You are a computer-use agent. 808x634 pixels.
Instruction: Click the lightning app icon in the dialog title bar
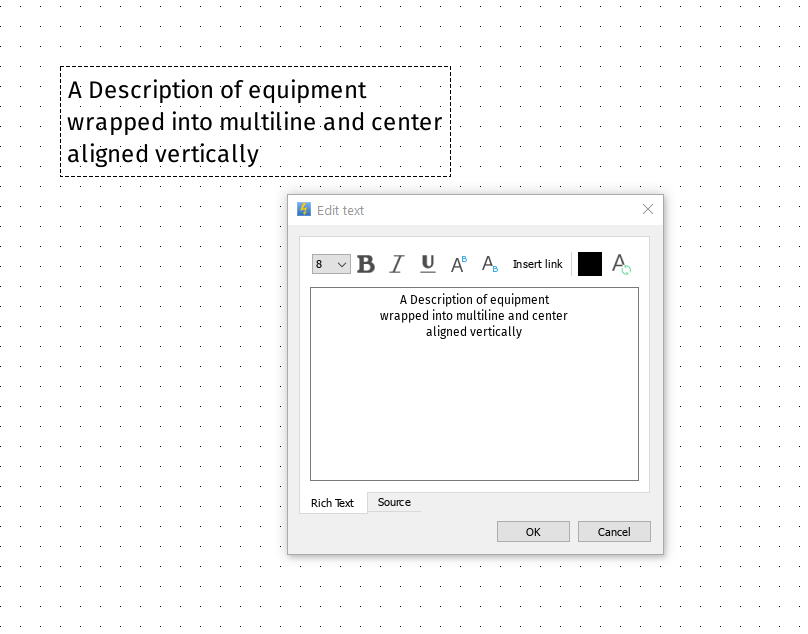tap(304, 210)
